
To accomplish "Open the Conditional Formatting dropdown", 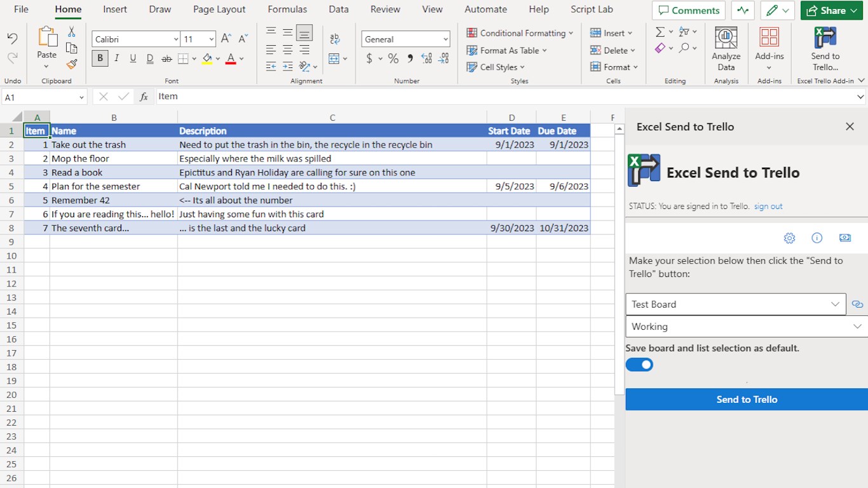I will (520, 33).
